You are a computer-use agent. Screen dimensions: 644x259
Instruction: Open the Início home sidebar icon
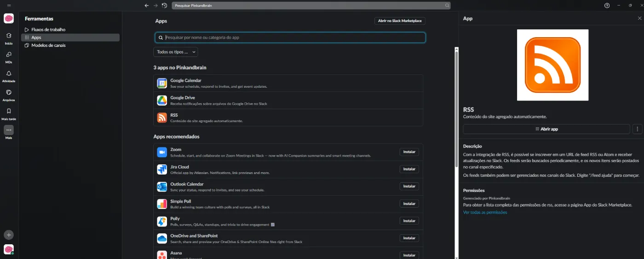(x=9, y=36)
